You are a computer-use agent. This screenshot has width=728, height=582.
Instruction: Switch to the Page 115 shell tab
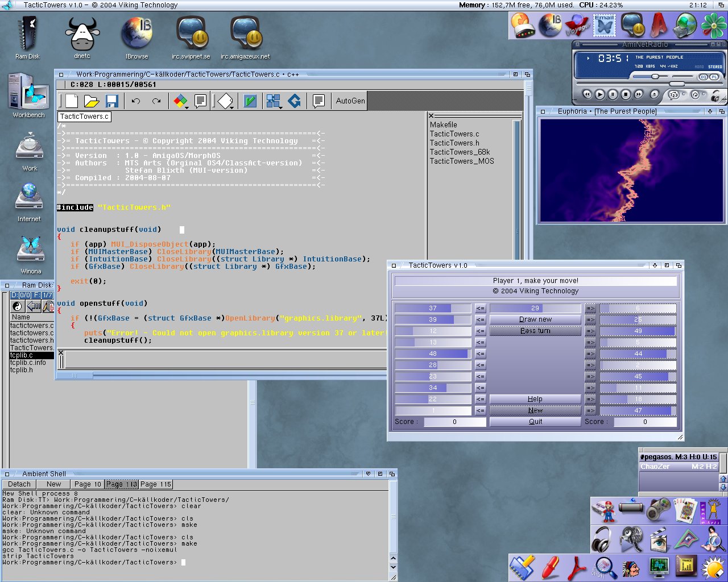coord(156,484)
